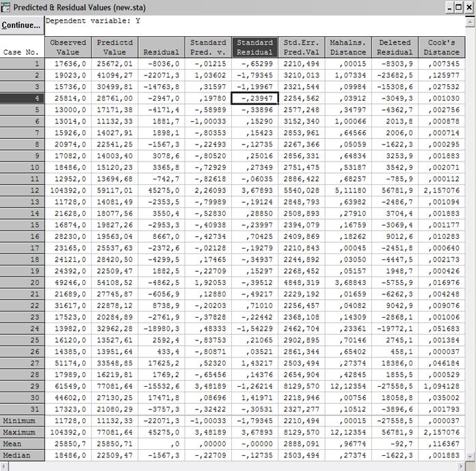Screen dimensions: 476x471
Task: Select the Standard Pred. v. column header
Action: click(x=207, y=47)
